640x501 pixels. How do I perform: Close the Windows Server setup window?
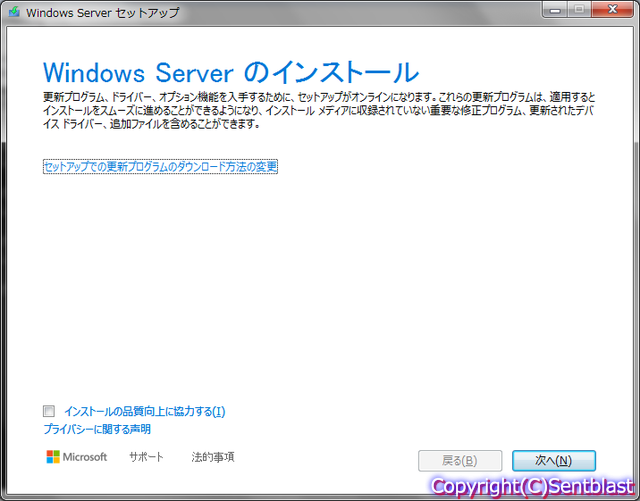tap(612, 9)
